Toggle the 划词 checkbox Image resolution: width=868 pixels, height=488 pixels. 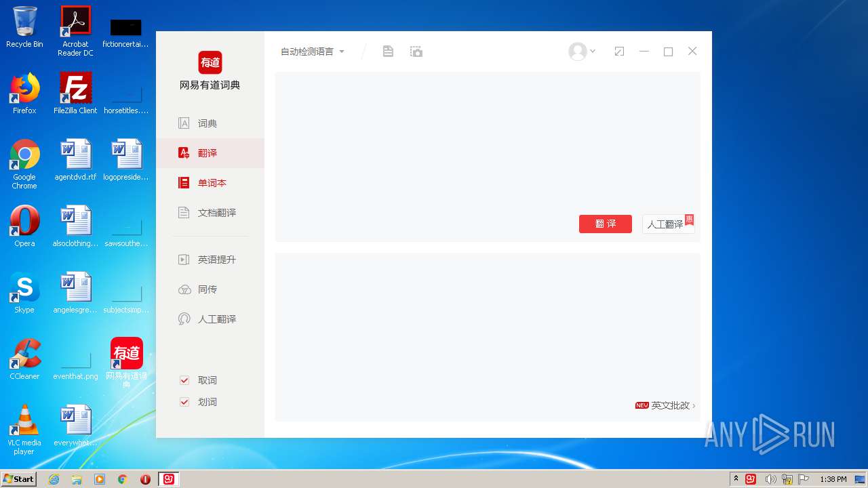tap(184, 402)
